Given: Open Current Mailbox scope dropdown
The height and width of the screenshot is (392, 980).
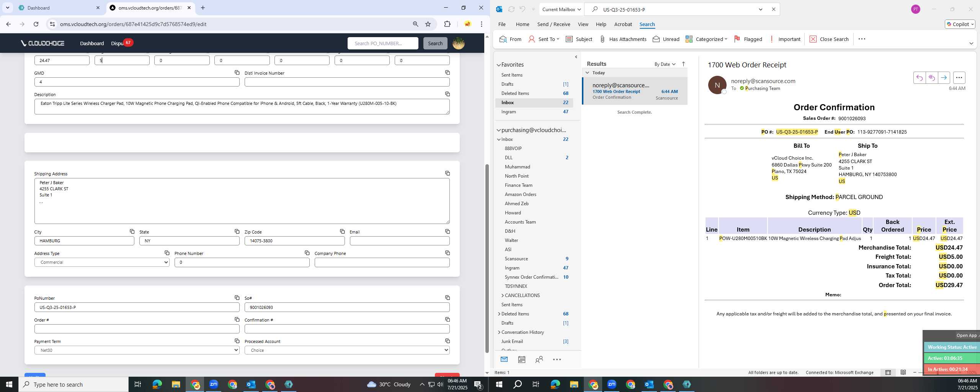Looking at the screenshot, I should (x=562, y=9).
